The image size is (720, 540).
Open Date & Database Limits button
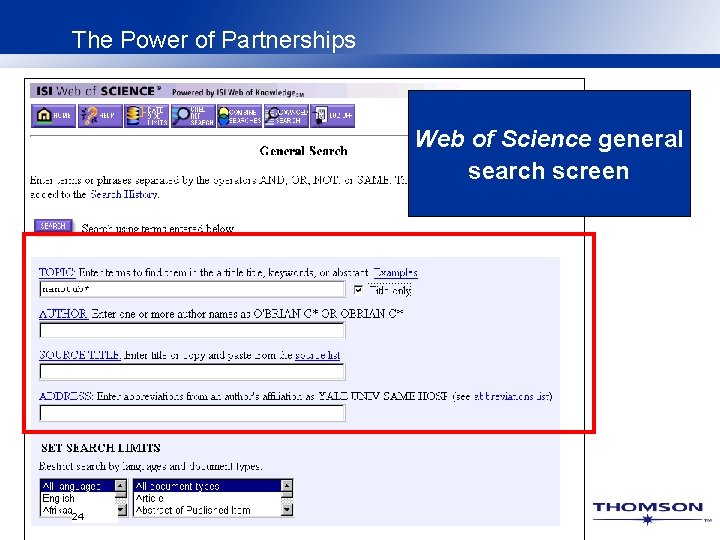tap(146, 116)
